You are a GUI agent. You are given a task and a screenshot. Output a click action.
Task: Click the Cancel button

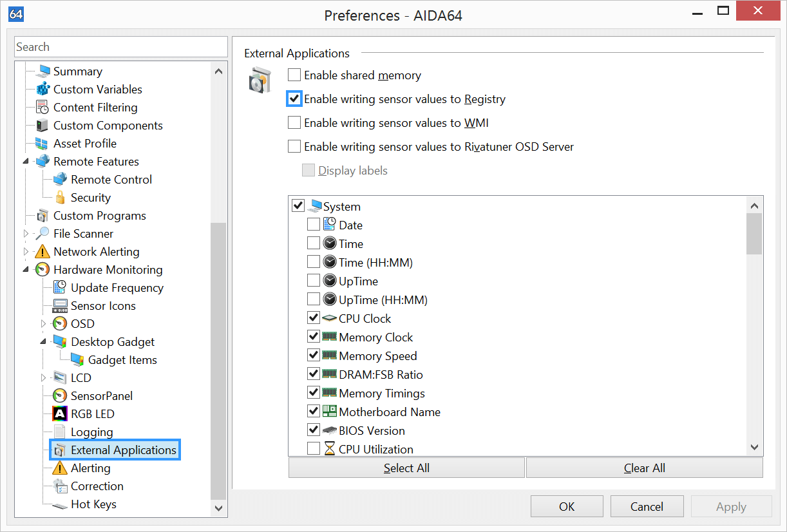pos(647,507)
